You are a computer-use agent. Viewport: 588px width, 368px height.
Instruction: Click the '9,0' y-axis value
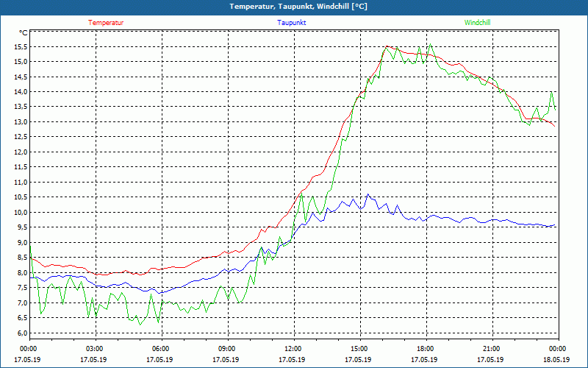click(23, 243)
